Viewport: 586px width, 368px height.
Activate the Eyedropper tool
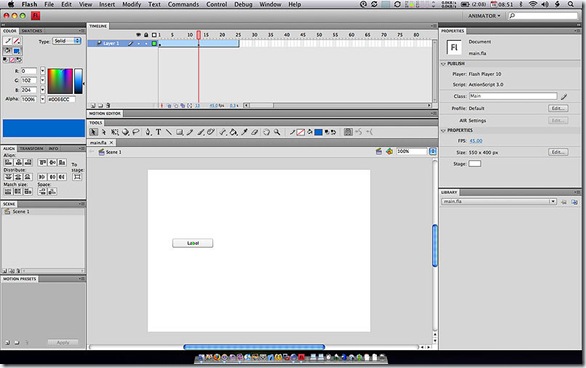tap(244, 132)
